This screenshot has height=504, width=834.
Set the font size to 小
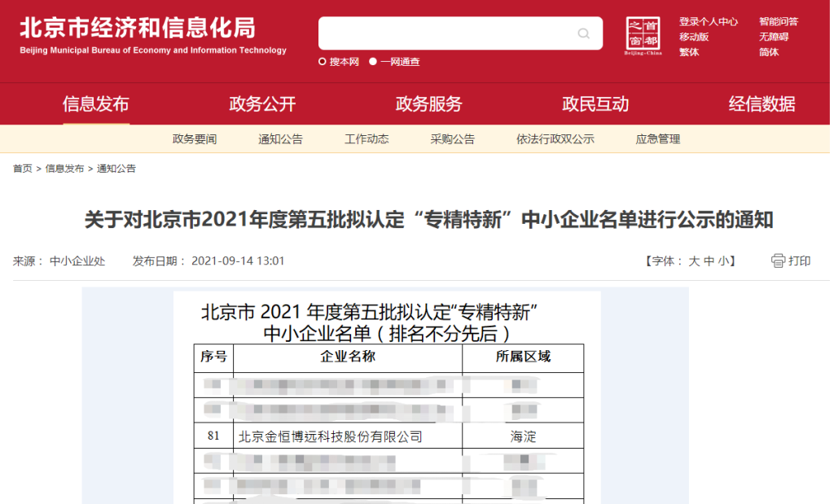click(723, 261)
